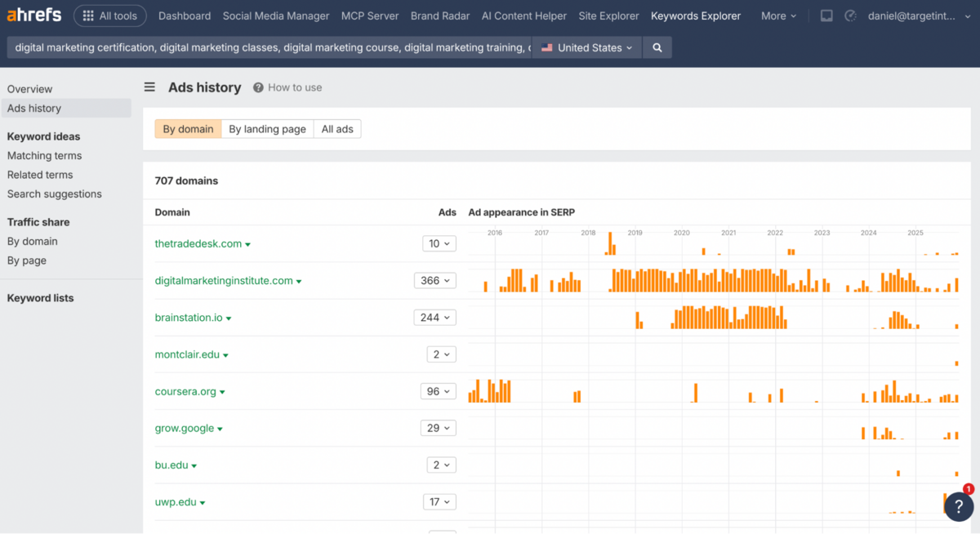The width and height of the screenshot is (980, 534).
Task: Click the Ads column header
Action: (447, 212)
